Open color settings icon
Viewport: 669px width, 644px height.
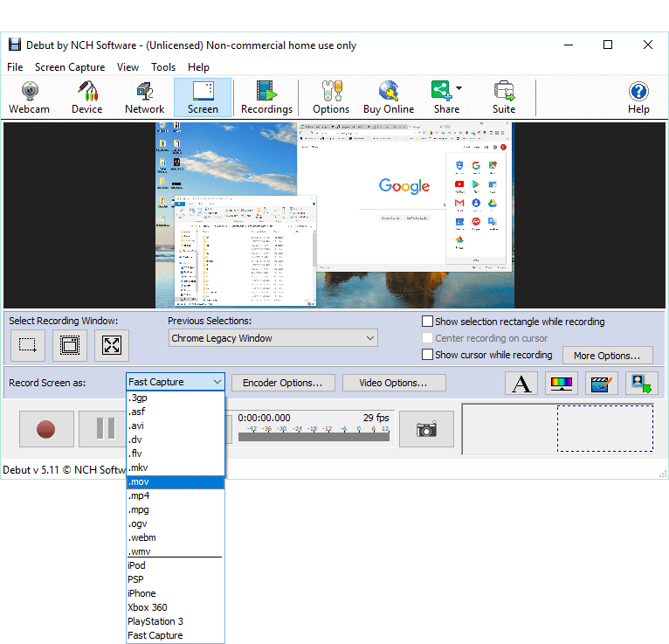pos(562,384)
